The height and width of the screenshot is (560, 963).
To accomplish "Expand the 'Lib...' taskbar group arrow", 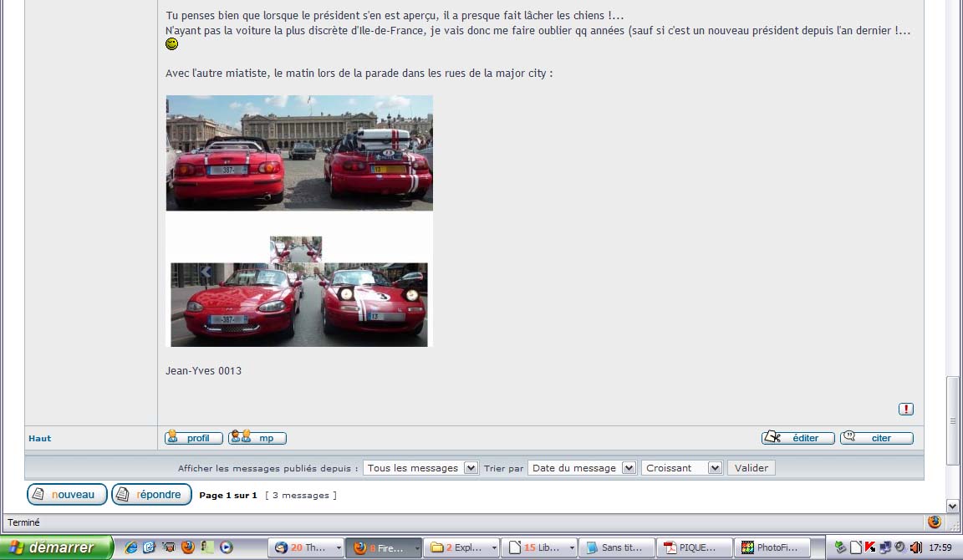I will tap(572, 547).
